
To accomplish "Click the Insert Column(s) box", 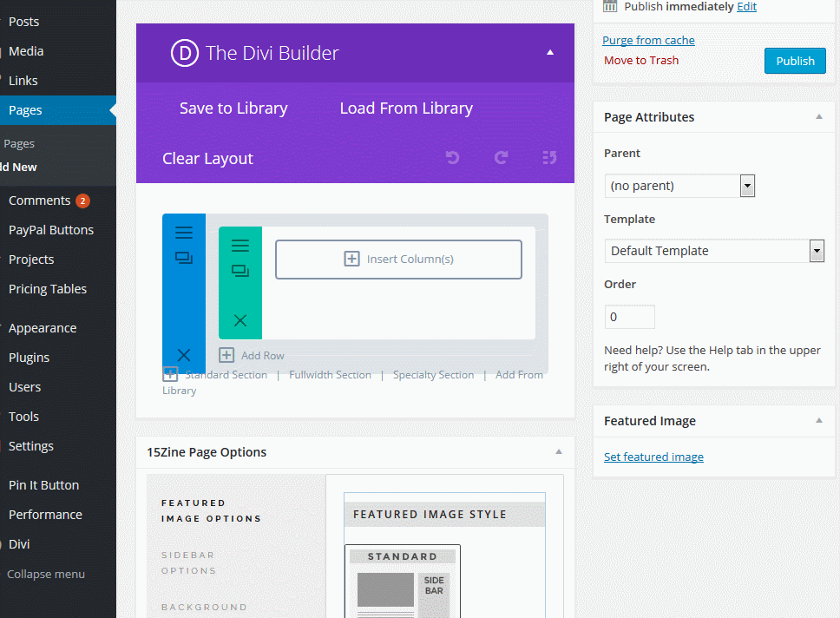I will [x=398, y=260].
